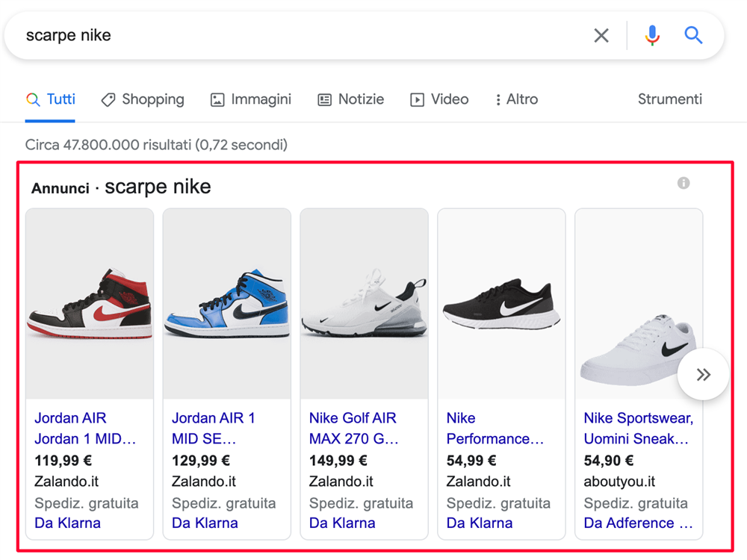Open the black Nike Performance shoe image
This screenshot has height=560, width=747.
click(x=501, y=304)
